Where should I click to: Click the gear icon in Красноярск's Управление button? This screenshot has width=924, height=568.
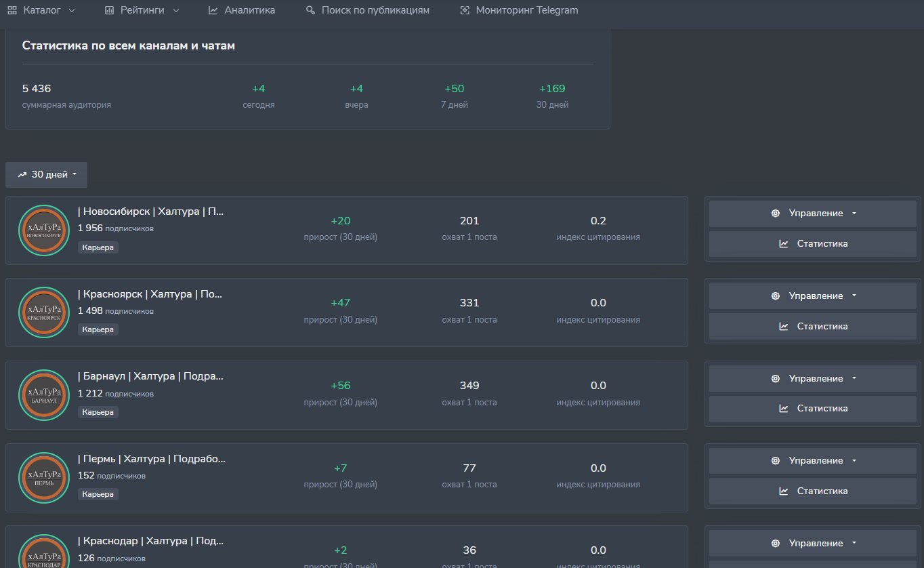click(776, 296)
